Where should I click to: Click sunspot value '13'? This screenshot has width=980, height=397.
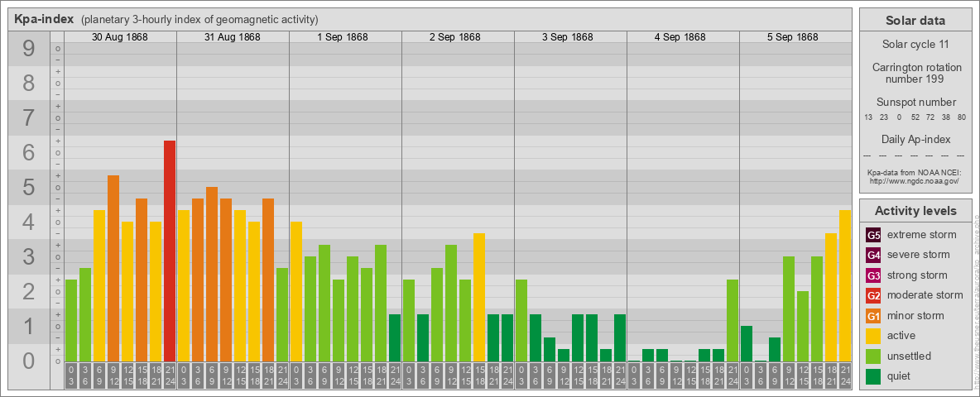point(869,117)
